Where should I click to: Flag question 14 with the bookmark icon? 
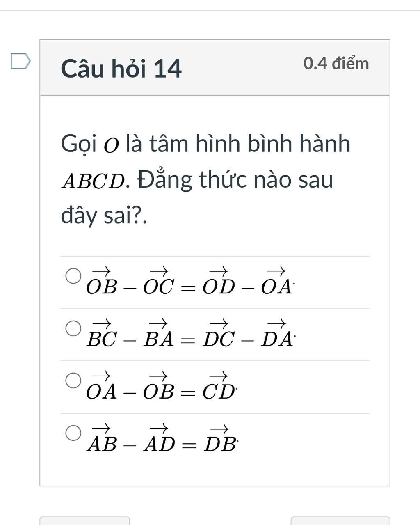[21, 61]
